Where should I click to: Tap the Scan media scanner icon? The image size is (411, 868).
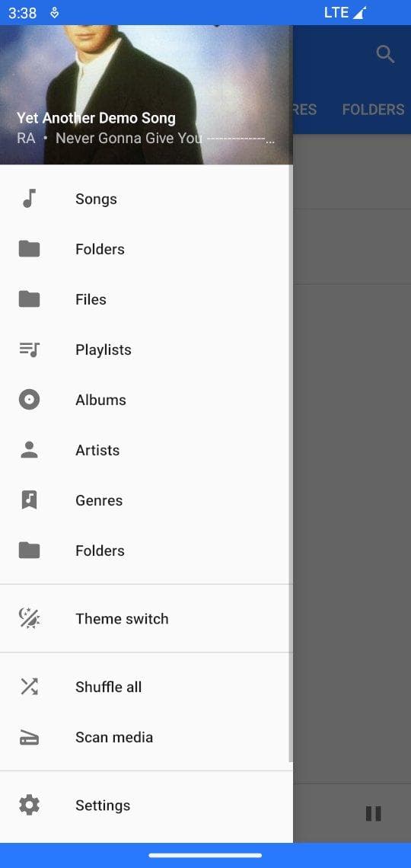(x=30, y=737)
